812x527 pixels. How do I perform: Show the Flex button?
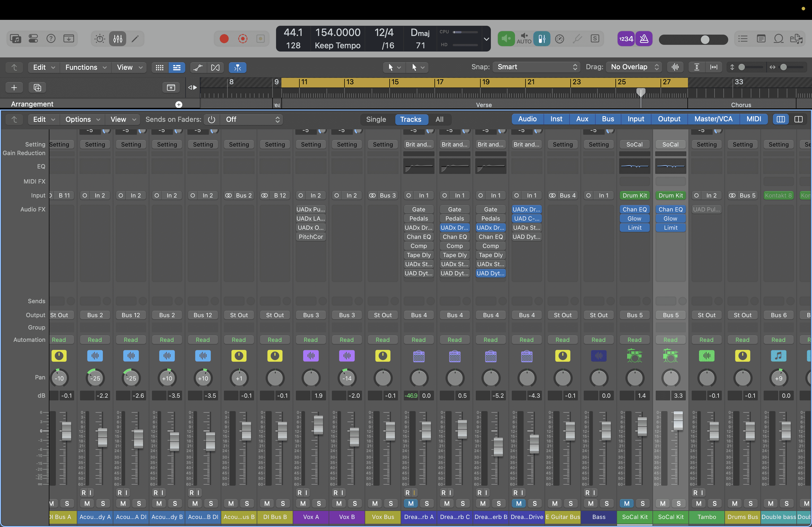(x=215, y=68)
